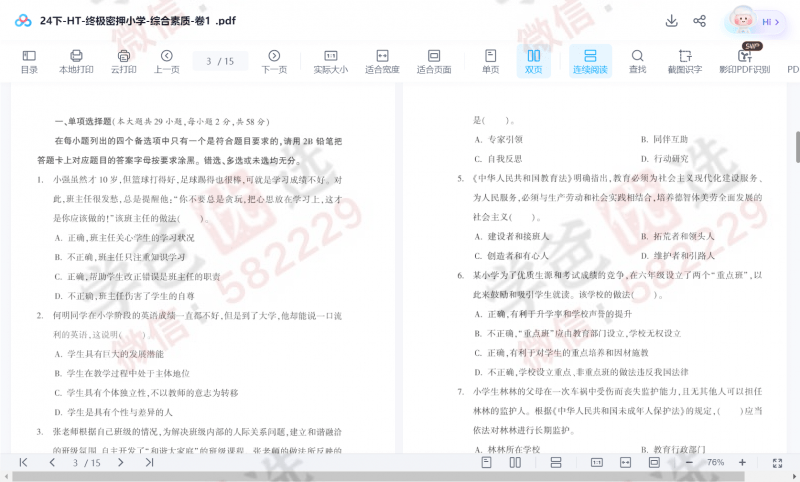Click the 76% zoom level value
This screenshot has height=482, width=800.
tap(715, 462)
